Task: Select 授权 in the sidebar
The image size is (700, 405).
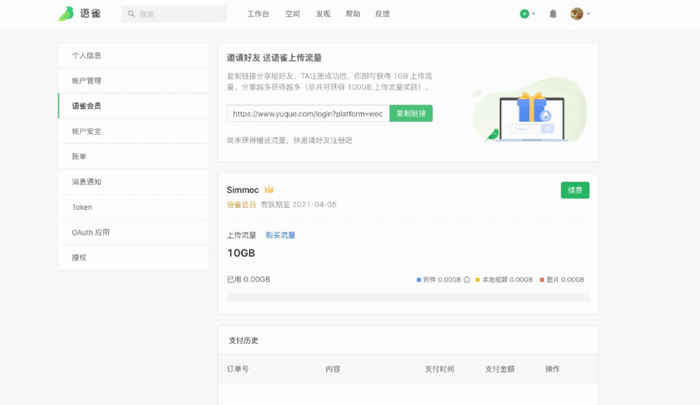Action: (133, 258)
